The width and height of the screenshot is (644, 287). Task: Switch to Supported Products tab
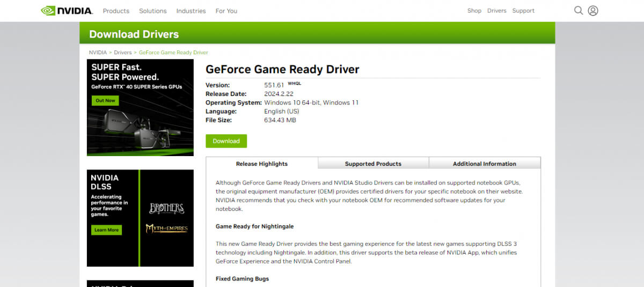tap(373, 164)
